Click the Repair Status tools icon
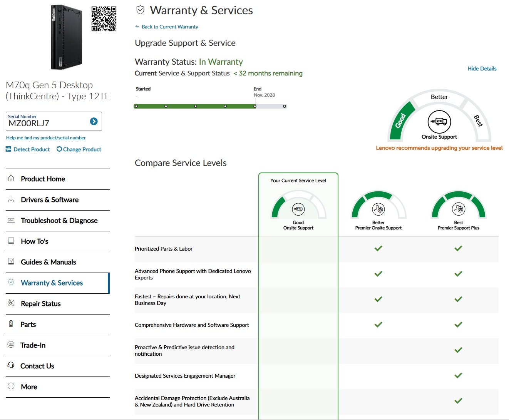This screenshot has width=509, height=420. [11, 303]
